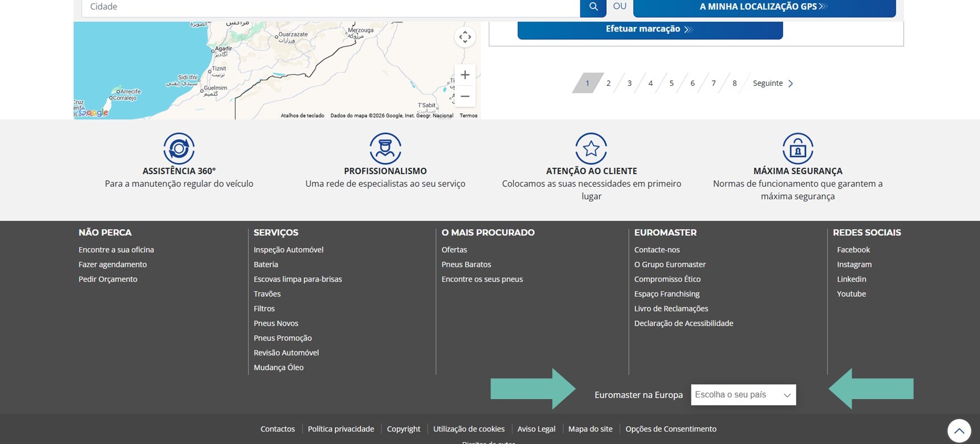Screen dimensions: 980x444
Task: Go to results page 7
Action: click(713, 83)
